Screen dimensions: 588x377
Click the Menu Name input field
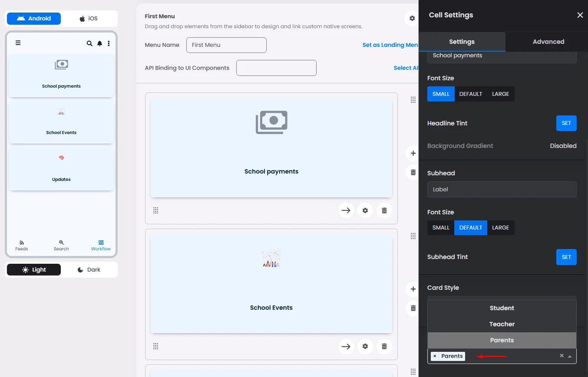226,45
